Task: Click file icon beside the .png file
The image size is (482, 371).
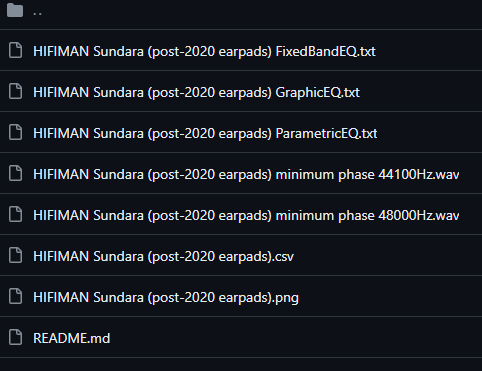Action: 15,297
